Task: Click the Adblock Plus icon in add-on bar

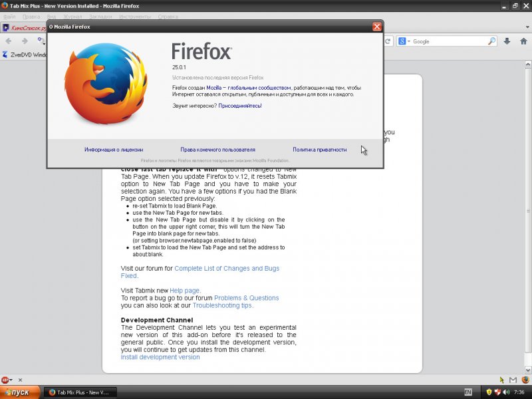Action: tap(5, 380)
